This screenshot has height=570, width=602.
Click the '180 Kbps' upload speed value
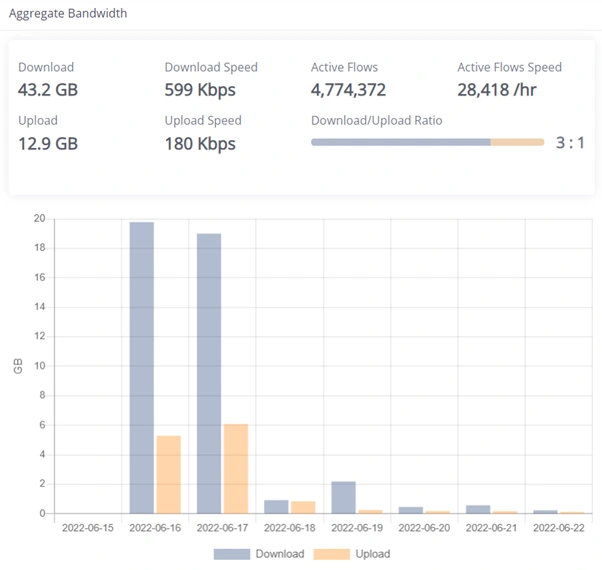200,144
